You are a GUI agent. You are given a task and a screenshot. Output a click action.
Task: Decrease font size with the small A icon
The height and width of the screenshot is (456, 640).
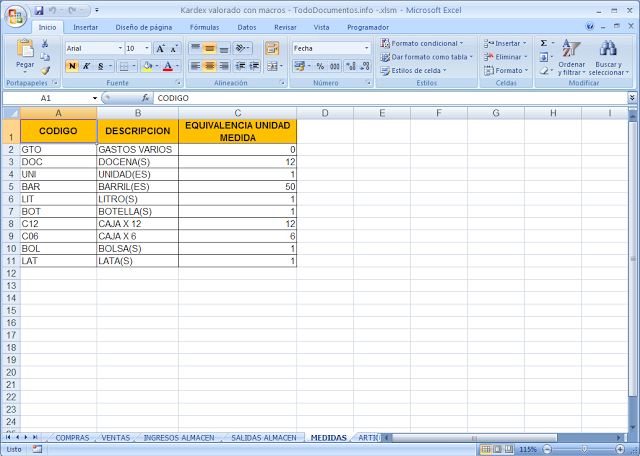click(x=174, y=49)
